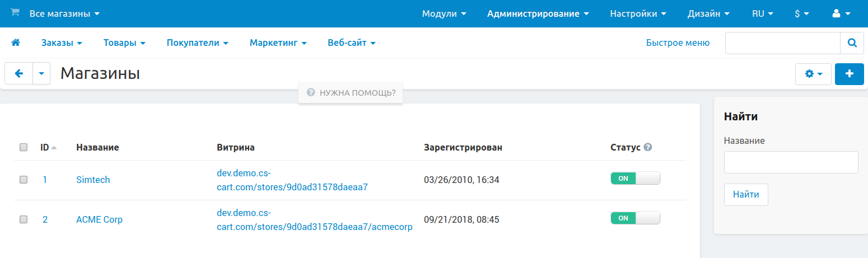868x258 pixels.
Task: Open the $ currency dropdown
Action: coord(802,14)
